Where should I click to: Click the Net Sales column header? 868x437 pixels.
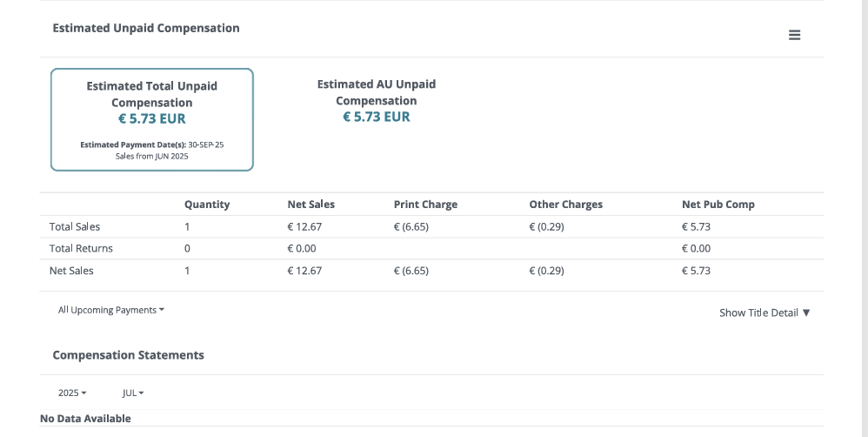click(310, 205)
